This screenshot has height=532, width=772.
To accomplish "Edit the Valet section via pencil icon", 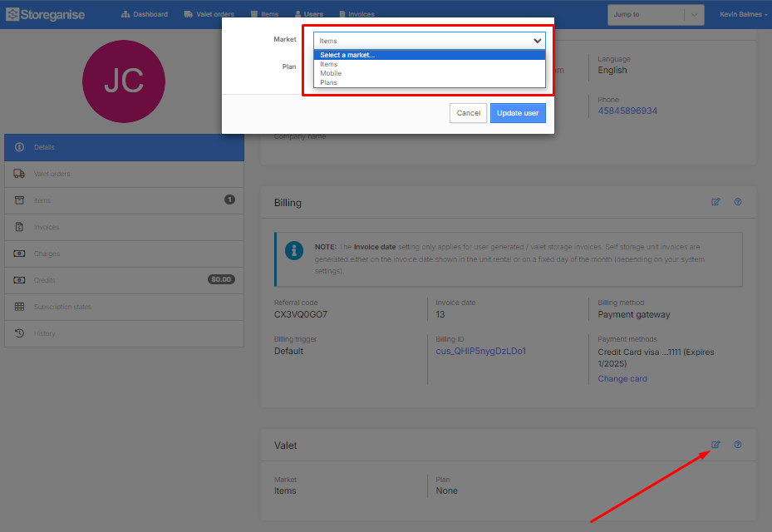I will tap(715, 445).
